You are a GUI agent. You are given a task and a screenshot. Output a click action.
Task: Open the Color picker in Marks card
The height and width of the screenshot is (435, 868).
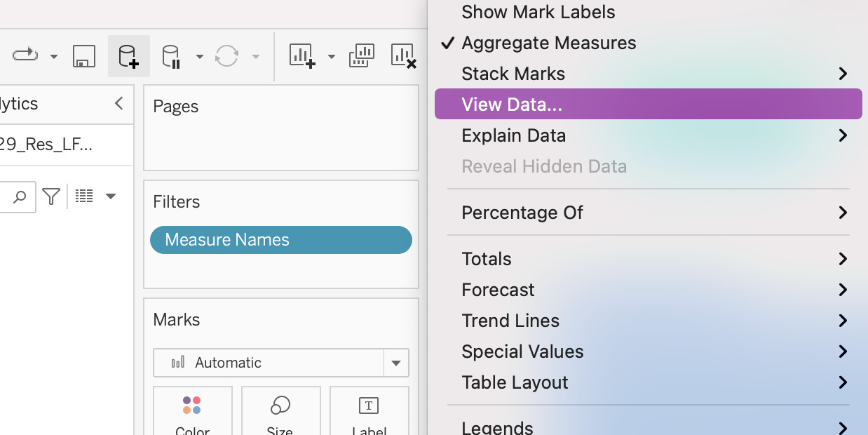pyautogui.click(x=192, y=414)
